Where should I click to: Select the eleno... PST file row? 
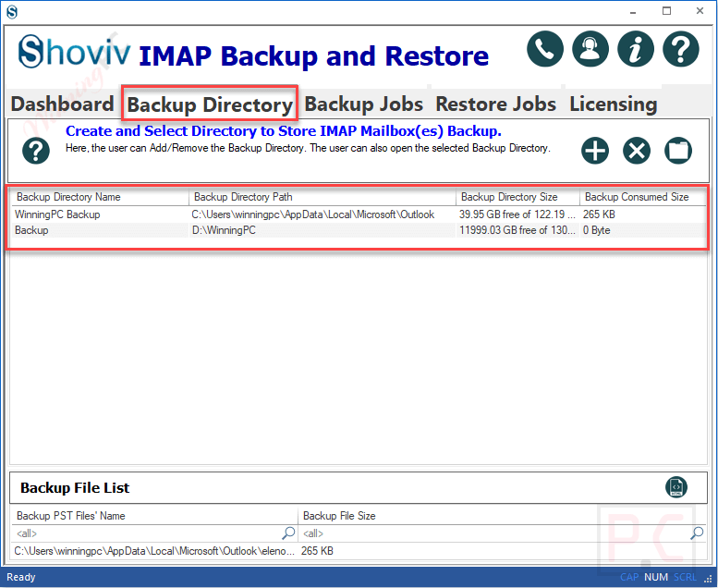[359, 551]
